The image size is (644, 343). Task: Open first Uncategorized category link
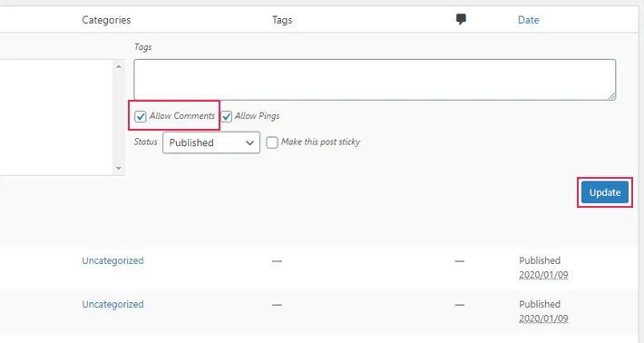pyautogui.click(x=113, y=260)
